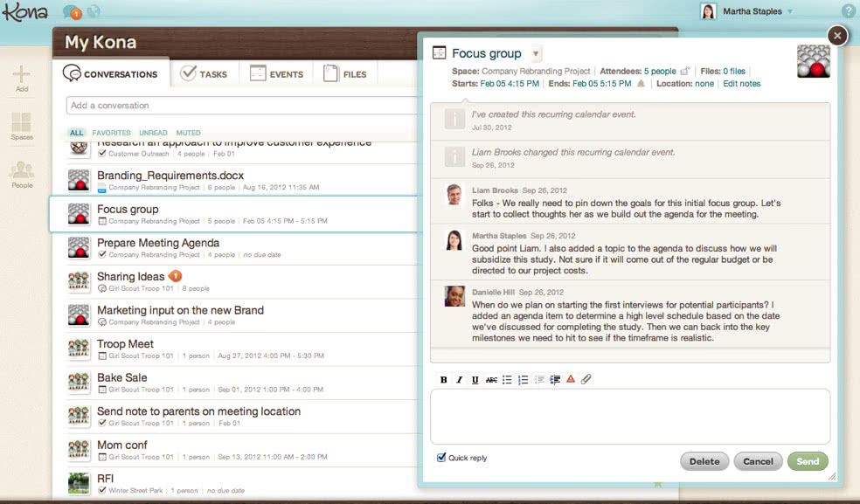Switch to the Events tab
This screenshot has width=860, height=504.
coord(276,73)
